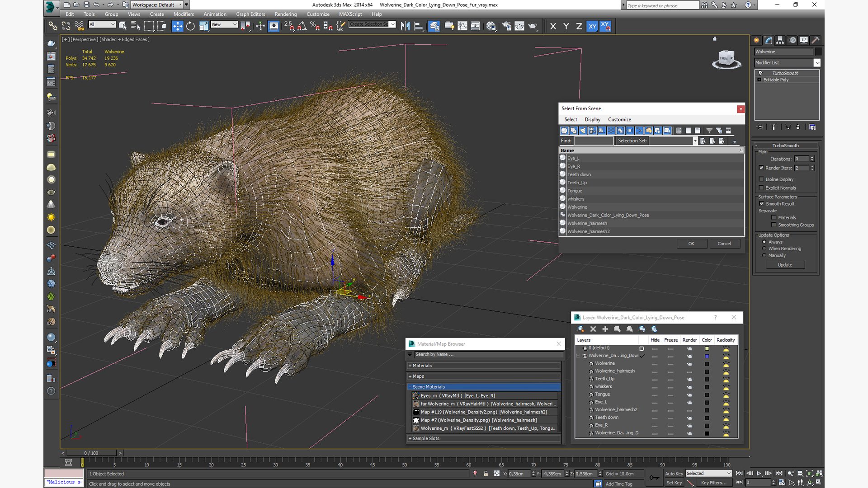Collapse the Scene Materials rollout
The image size is (868, 488).
(483, 387)
